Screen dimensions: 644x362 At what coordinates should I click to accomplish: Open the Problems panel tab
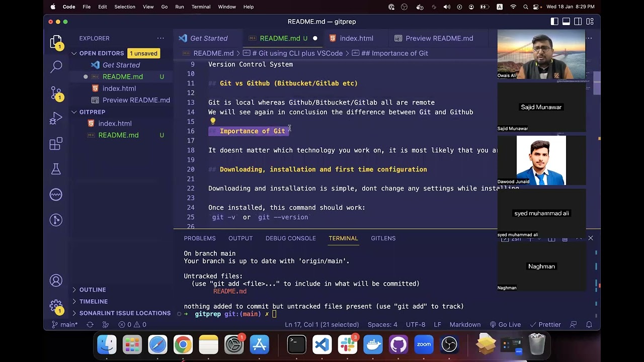[x=200, y=238]
